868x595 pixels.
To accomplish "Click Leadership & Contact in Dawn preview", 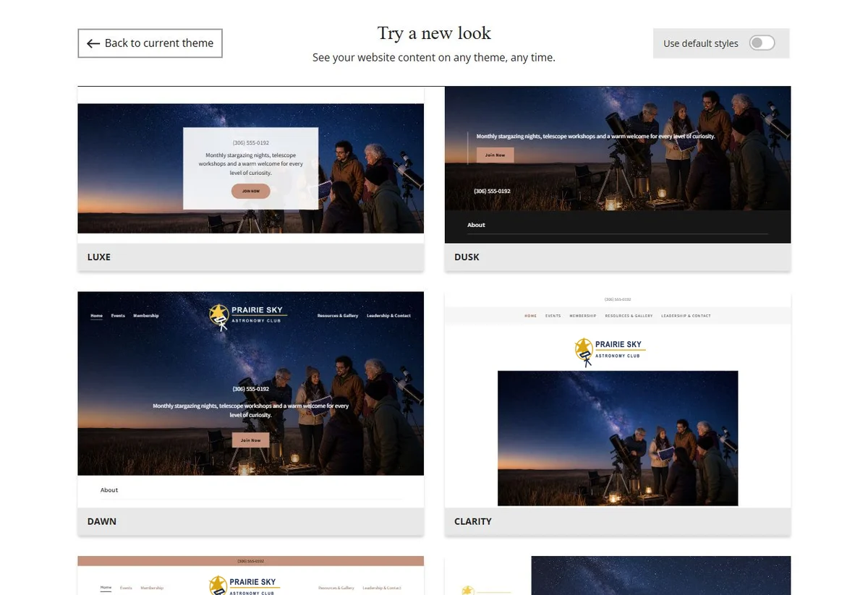I will coord(388,316).
